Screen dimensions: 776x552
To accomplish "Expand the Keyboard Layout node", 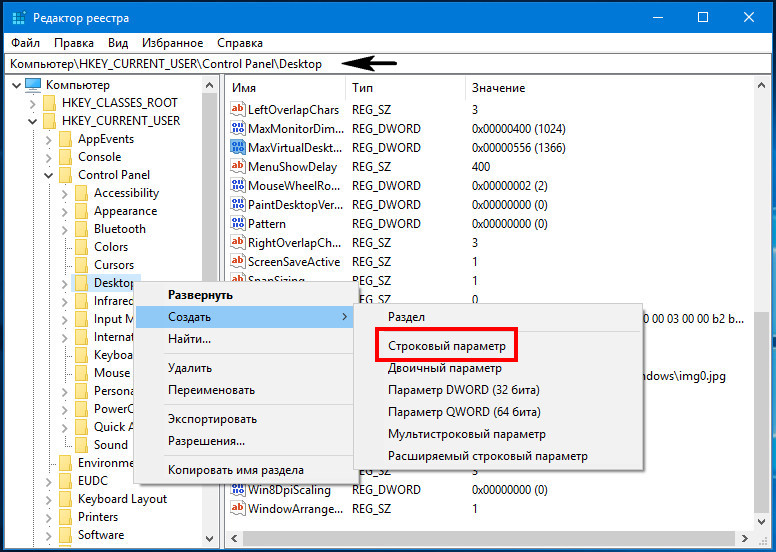I will click(48, 499).
